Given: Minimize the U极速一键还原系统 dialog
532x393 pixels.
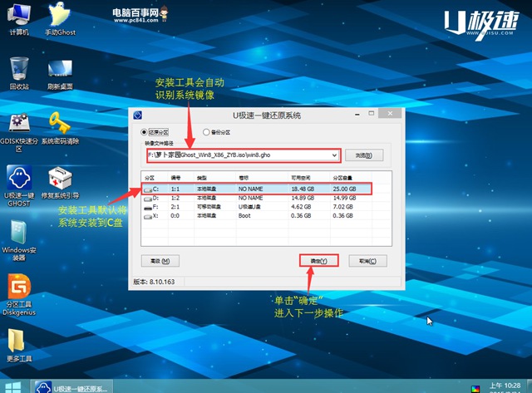Looking at the screenshot, I should [x=357, y=115].
